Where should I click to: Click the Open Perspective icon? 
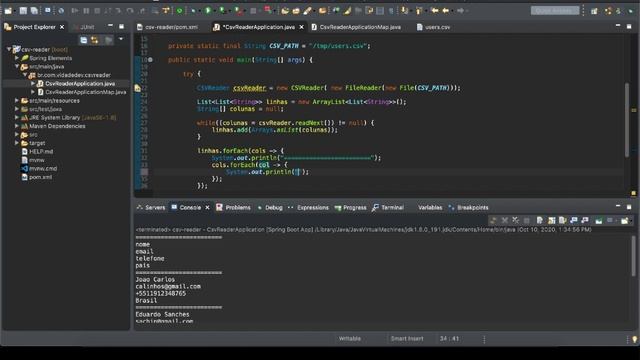(x=594, y=11)
